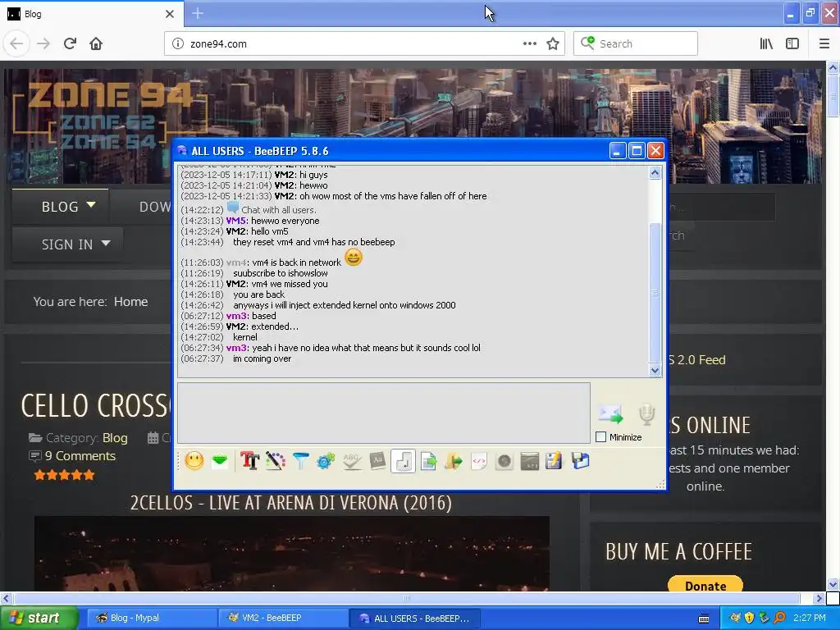
Task: Click the magnifier tray icon
Action: click(x=779, y=618)
